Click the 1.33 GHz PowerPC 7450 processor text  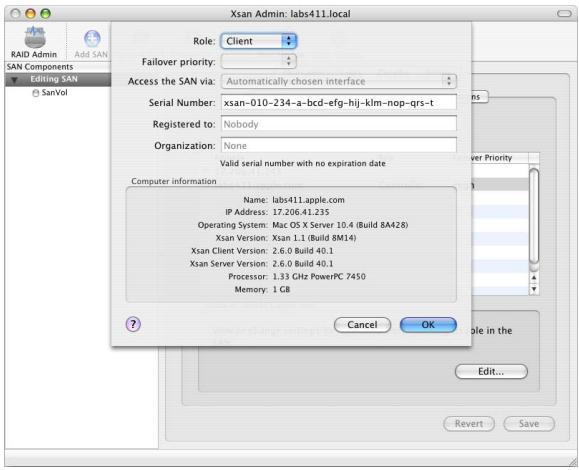click(x=319, y=277)
